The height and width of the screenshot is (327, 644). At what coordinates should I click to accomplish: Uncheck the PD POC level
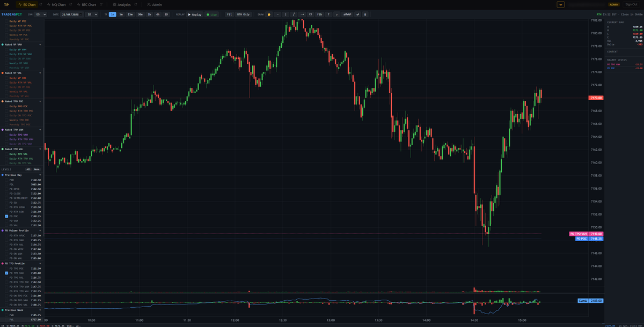click(6, 216)
